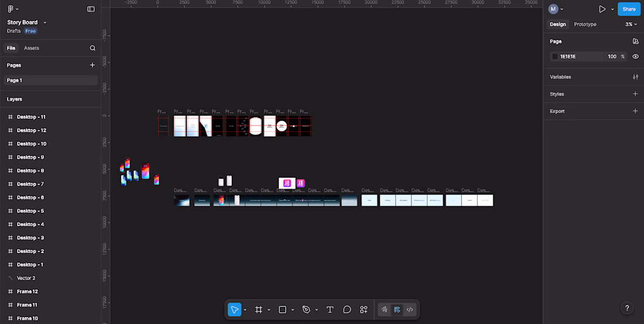Select the Desktop - 11 layer
Screen dimensions: 644x324
[31, 117]
